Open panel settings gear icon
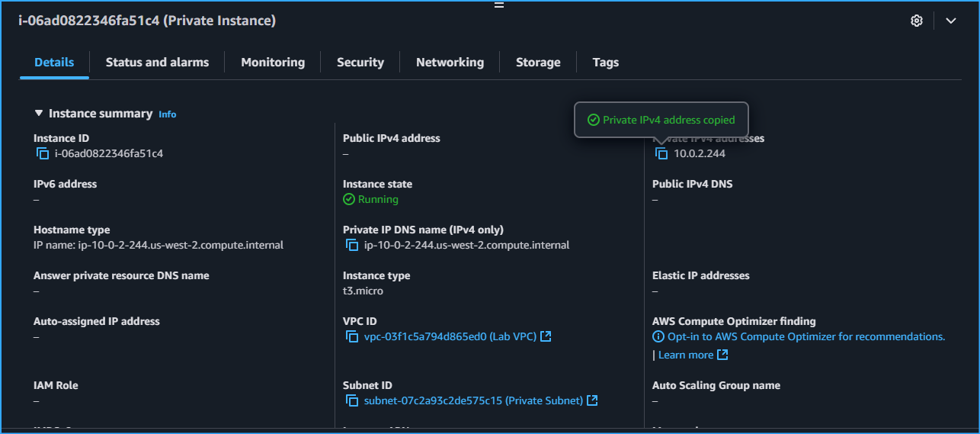This screenshot has width=980, height=434. [917, 21]
